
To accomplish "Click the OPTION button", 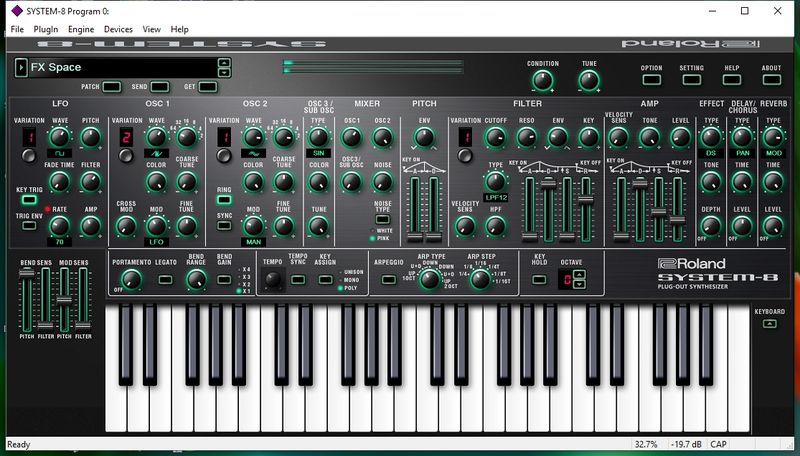I will click(652, 80).
